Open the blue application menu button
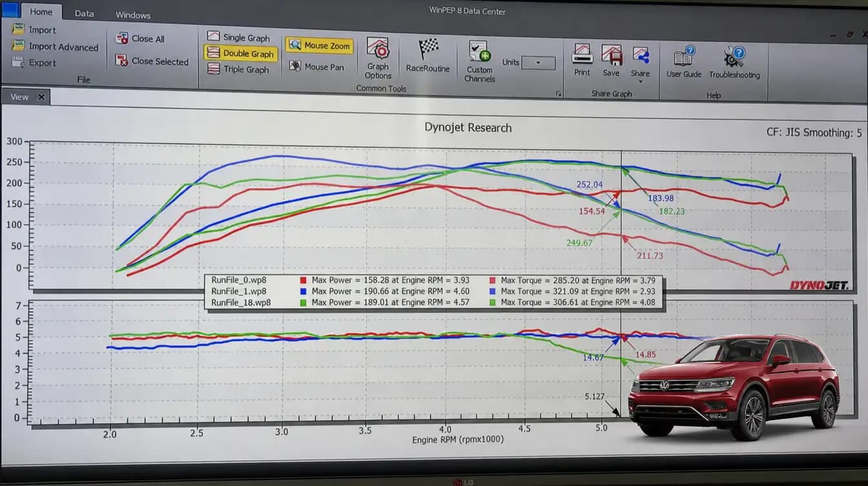This screenshot has width=868, height=486. click(10, 10)
